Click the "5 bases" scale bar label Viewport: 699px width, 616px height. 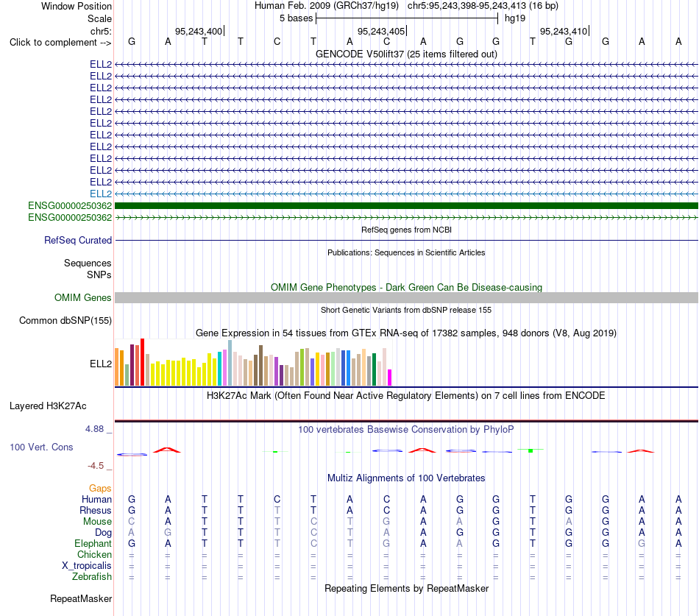click(296, 18)
